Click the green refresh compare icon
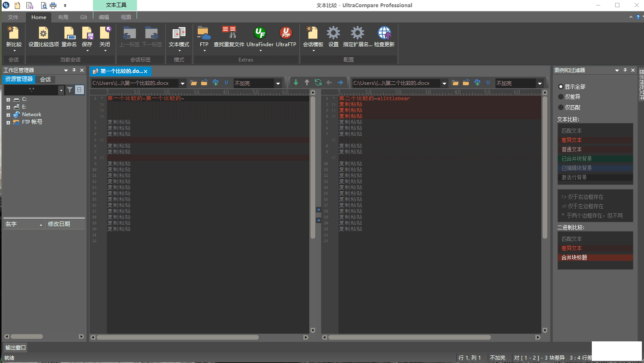Viewport: 644px width, 363px height. click(x=318, y=83)
